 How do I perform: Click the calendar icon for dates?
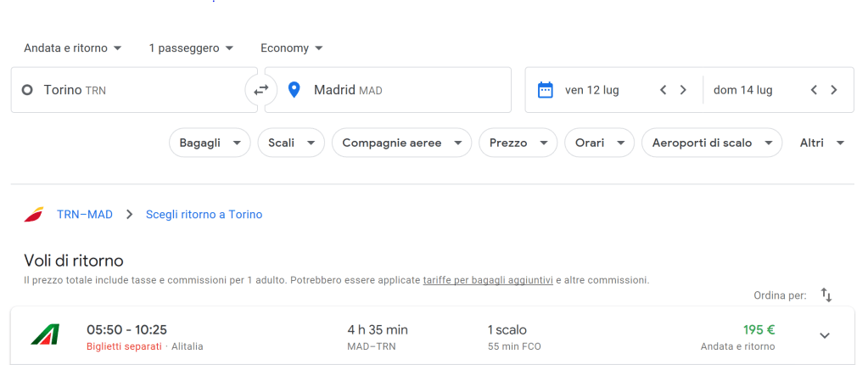click(546, 90)
